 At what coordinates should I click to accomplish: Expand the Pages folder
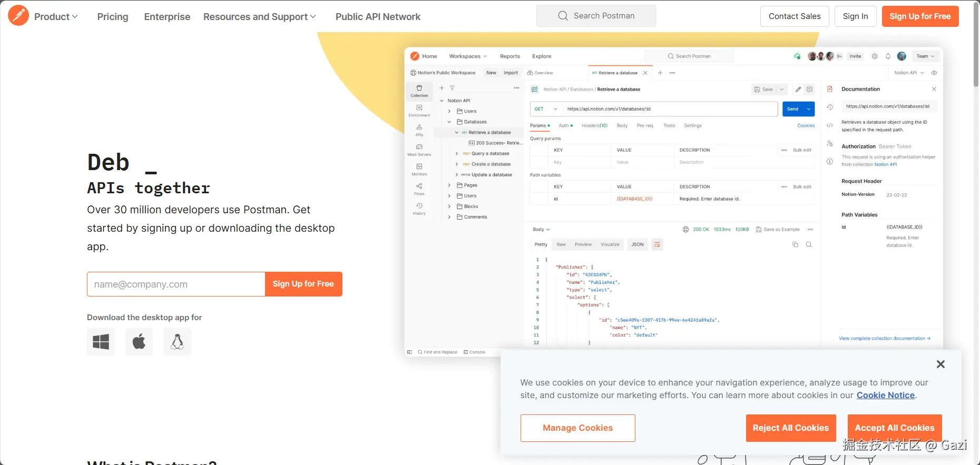(x=449, y=185)
